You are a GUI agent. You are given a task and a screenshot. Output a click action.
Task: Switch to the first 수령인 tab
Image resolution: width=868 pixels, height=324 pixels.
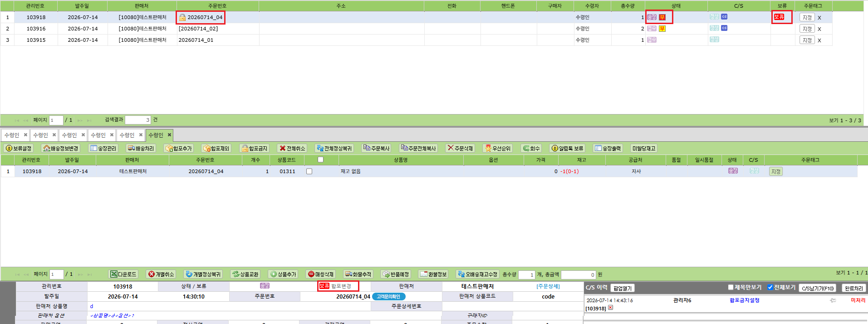pyautogui.click(x=12, y=135)
